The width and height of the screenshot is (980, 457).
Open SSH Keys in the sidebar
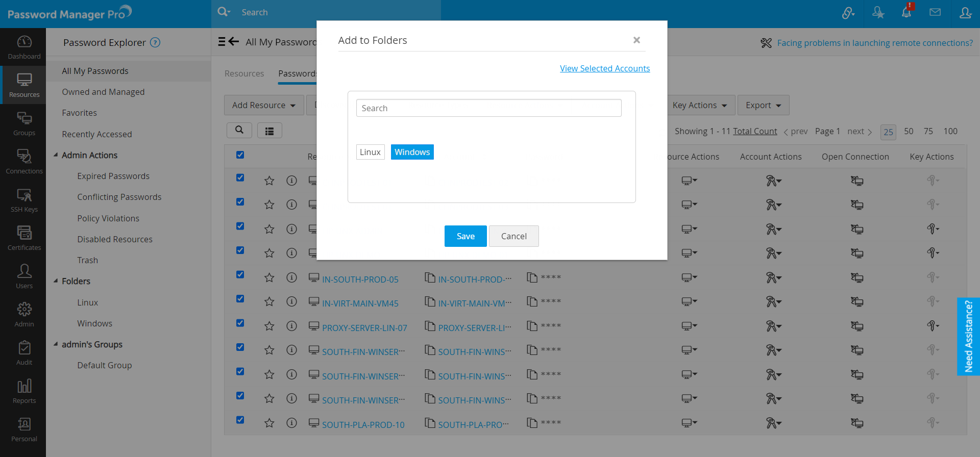tap(24, 200)
